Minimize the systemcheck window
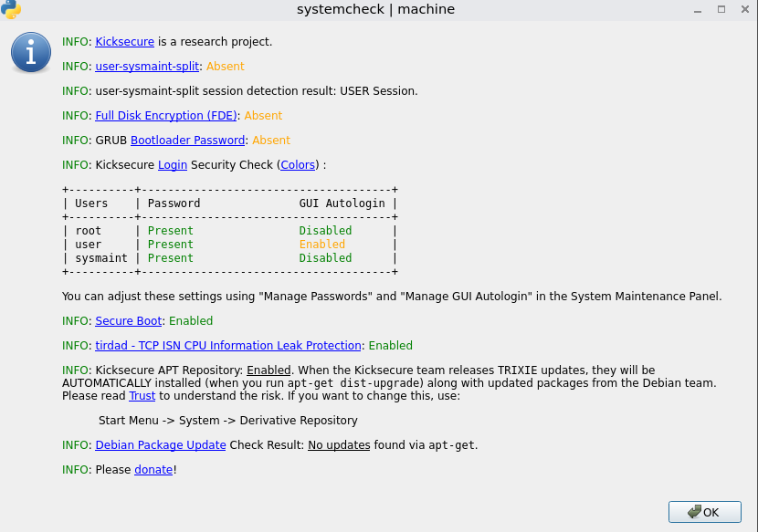Viewport: 758px width, 532px height. 698,9
